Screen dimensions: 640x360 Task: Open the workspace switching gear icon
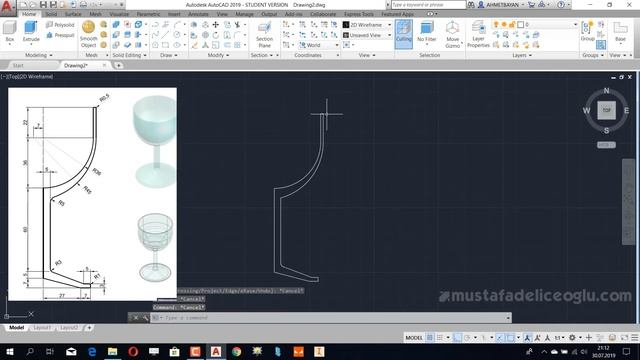click(572, 338)
